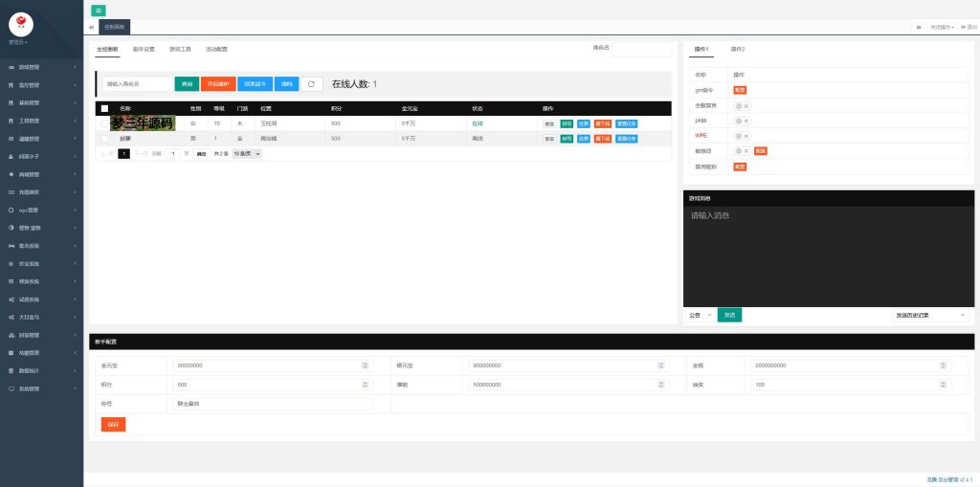Click the green 发送 send button
The image size is (980, 487).
(x=729, y=315)
